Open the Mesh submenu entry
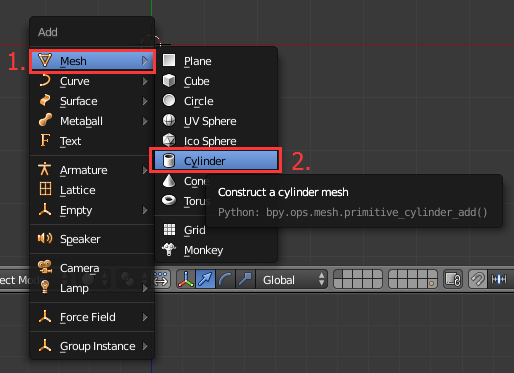This screenshot has width=514, height=373. (92, 61)
